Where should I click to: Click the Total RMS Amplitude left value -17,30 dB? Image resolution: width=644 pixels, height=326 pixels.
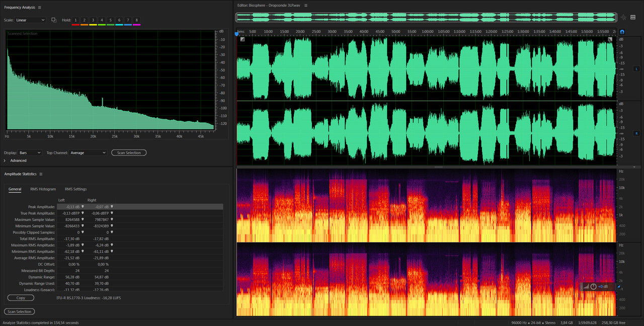coord(71,239)
